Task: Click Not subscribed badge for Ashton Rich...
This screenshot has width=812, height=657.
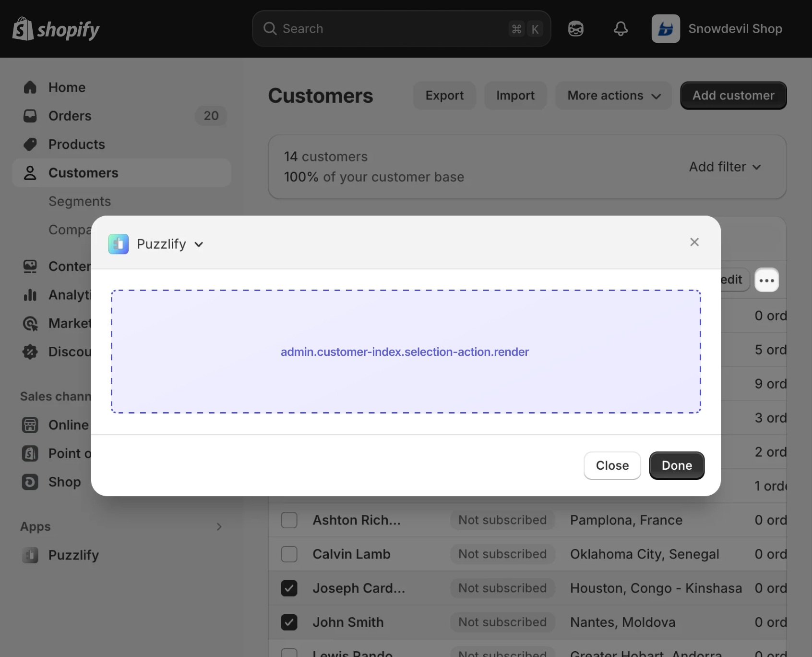Action: click(x=502, y=520)
